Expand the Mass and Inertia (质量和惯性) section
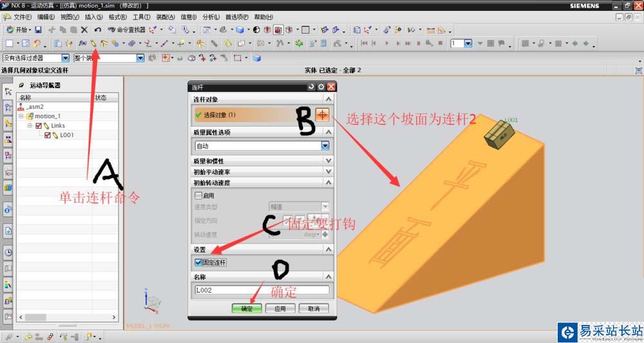Viewport: 644px width, 343px height. pos(328,161)
